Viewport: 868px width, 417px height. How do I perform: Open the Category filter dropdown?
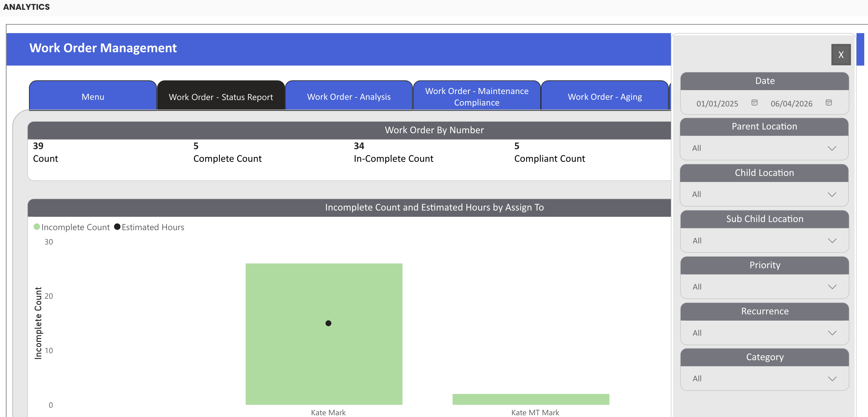coord(764,379)
